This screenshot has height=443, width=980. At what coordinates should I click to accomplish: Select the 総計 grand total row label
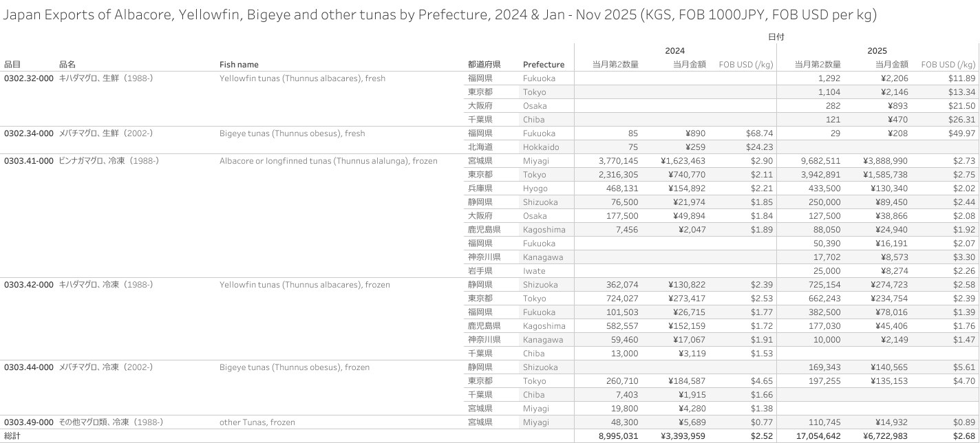point(13,436)
